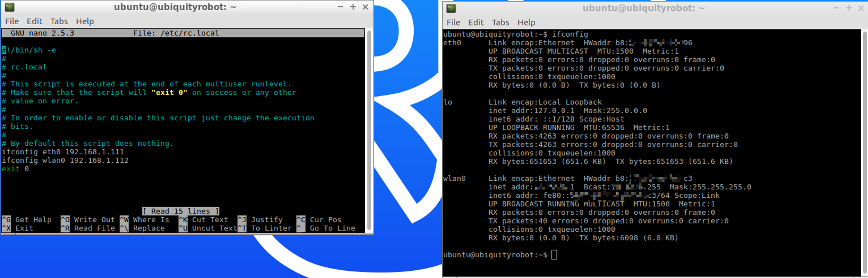Close the nano terminal window

coord(365,7)
